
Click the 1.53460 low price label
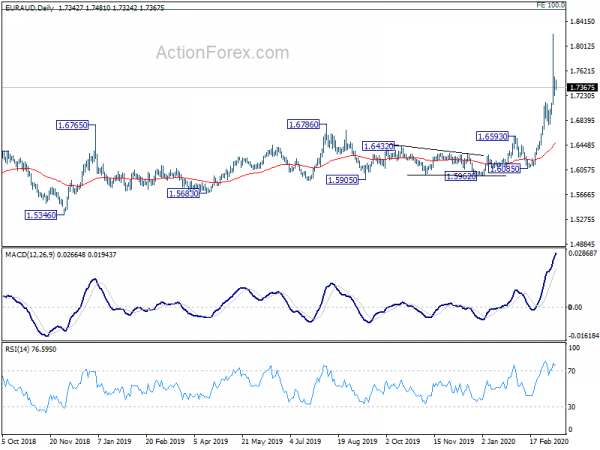[41, 215]
